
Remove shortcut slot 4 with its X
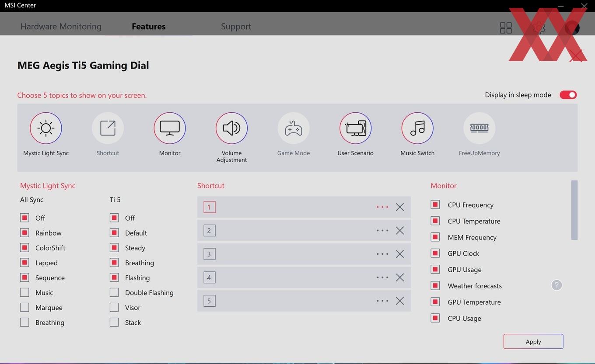[400, 277]
